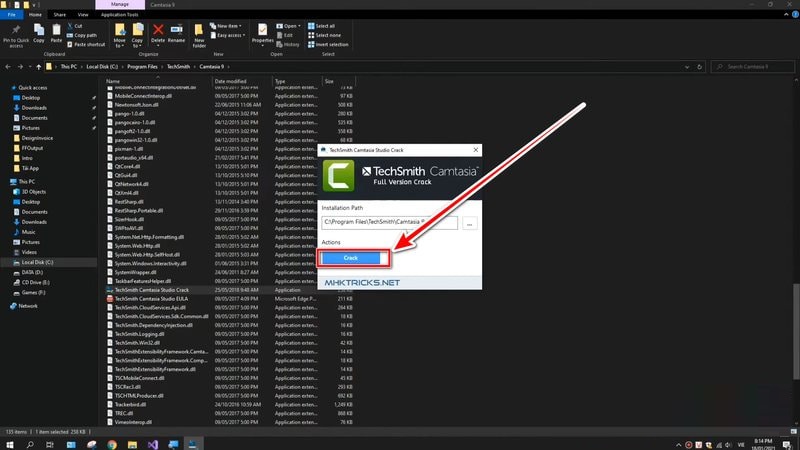Click Program Files in the address breadcrumb
Viewport: 800px width, 450px height.
tap(142, 67)
